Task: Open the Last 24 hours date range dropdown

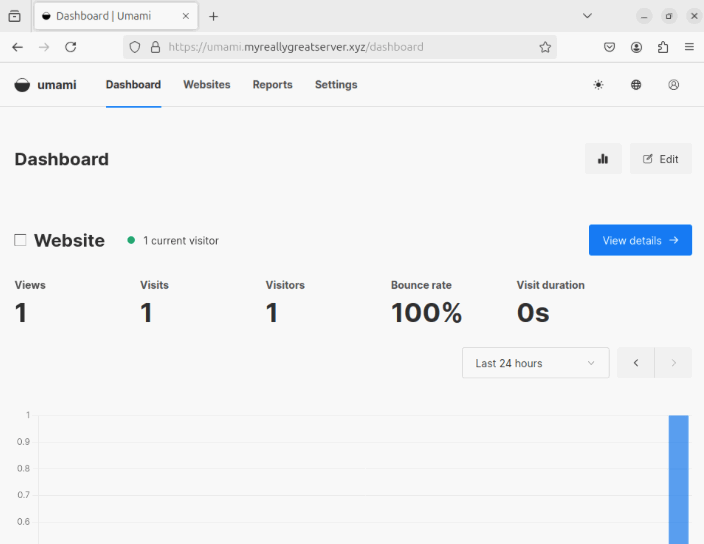Action: [536, 363]
